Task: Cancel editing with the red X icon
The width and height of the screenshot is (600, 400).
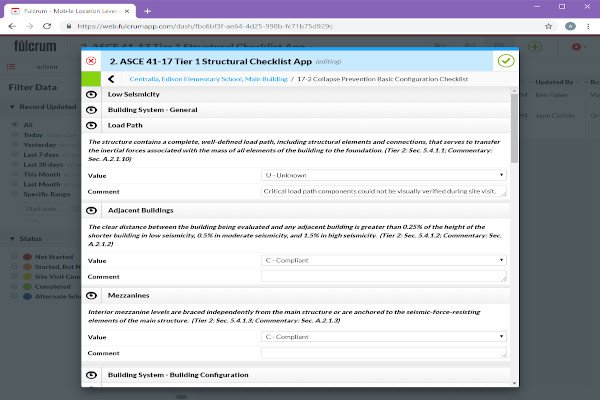Action: click(92, 60)
